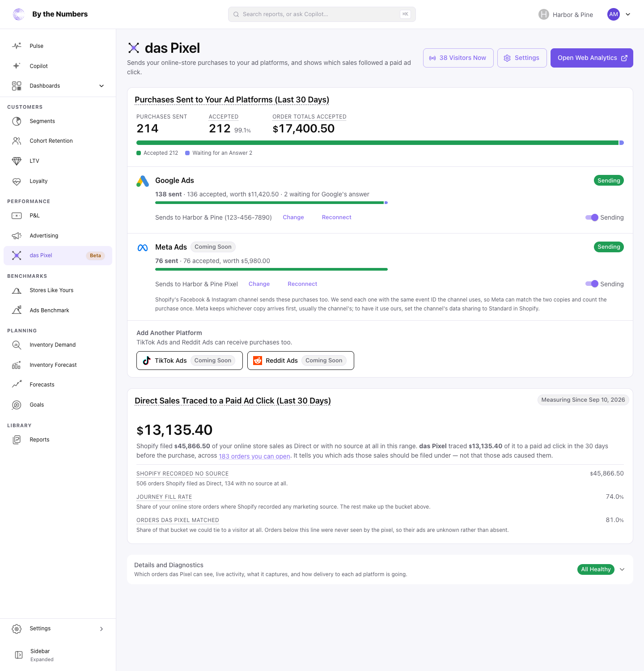The image size is (644, 671).
Task: Toggle the Google Ads Sending switch
Action: click(x=592, y=217)
